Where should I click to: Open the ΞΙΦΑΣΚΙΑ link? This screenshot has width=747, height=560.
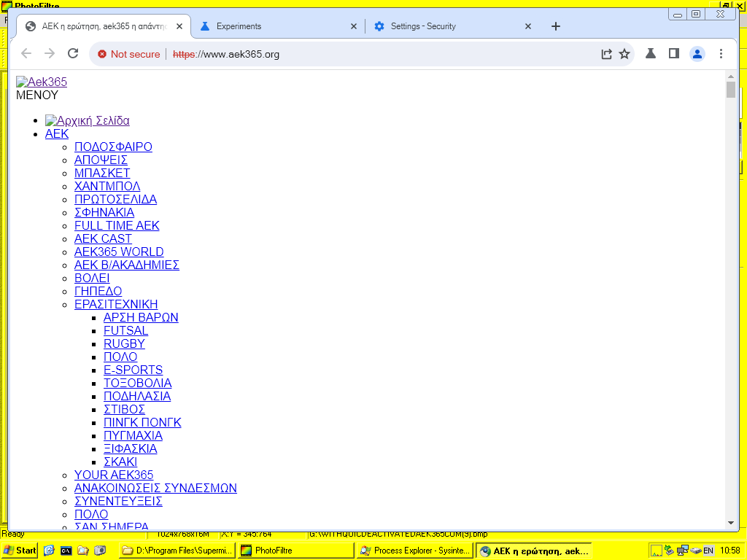tap(131, 448)
